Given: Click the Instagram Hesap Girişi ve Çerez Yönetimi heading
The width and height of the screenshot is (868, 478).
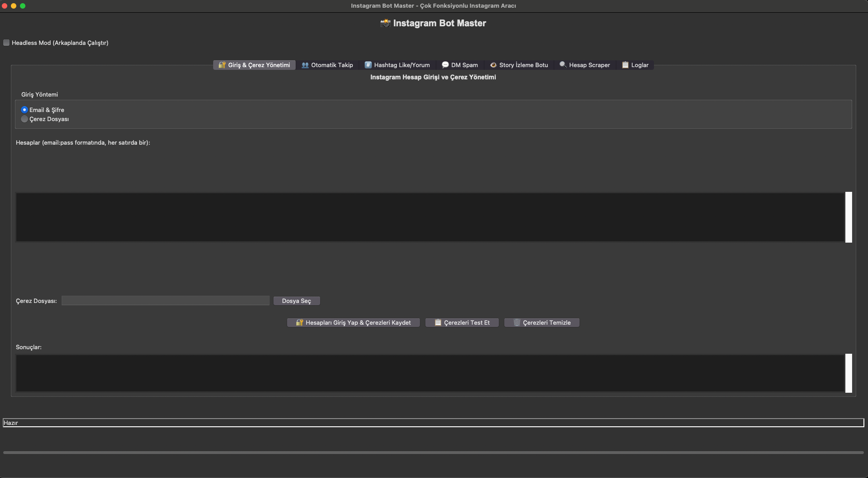Looking at the screenshot, I should tap(433, 77).
